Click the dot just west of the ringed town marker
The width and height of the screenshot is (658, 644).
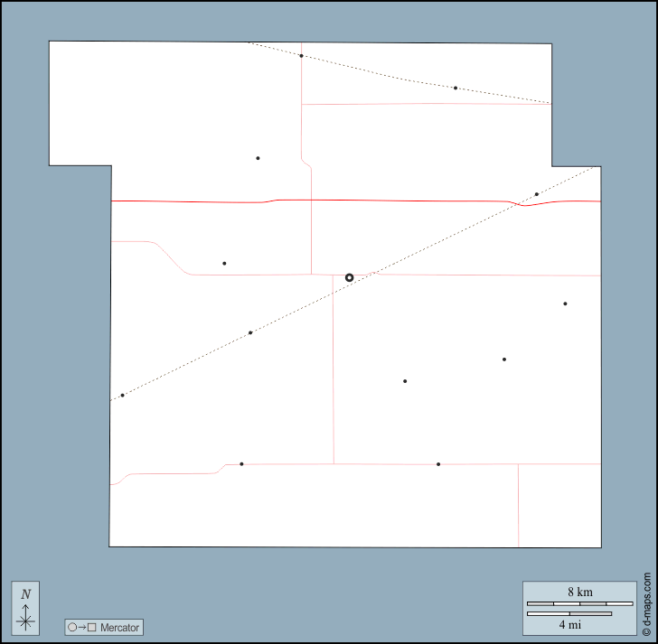pos(224,264)
